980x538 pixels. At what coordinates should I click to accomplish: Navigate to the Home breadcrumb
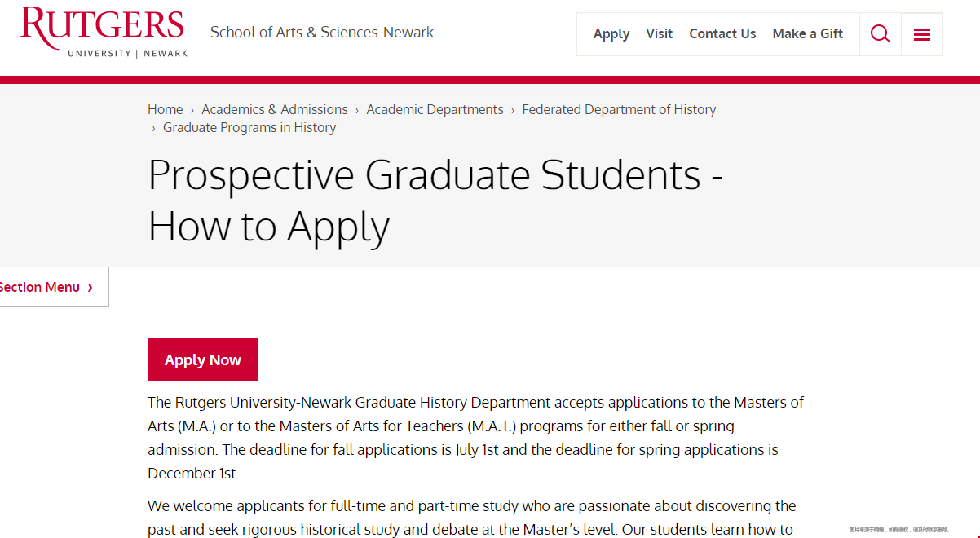166,109
